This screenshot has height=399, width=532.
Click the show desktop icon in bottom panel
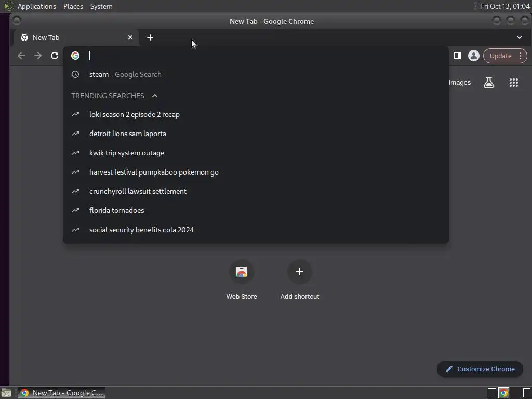point(6,393)
